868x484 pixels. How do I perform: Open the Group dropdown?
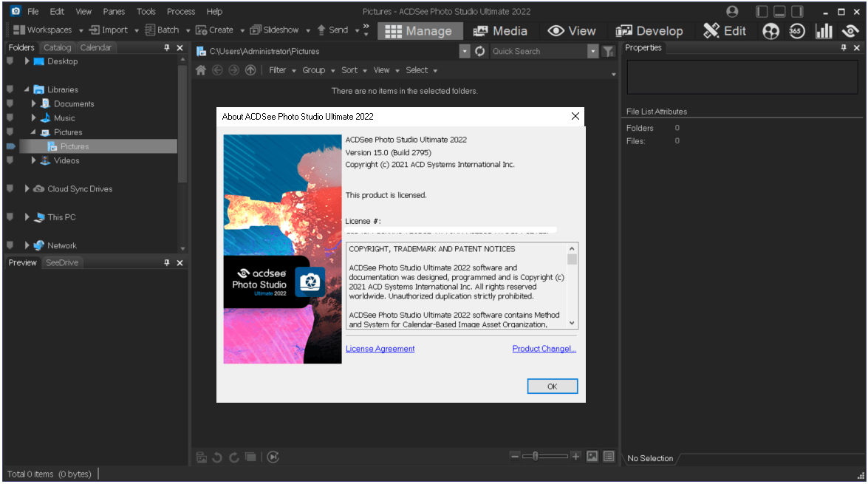(318, 70)
